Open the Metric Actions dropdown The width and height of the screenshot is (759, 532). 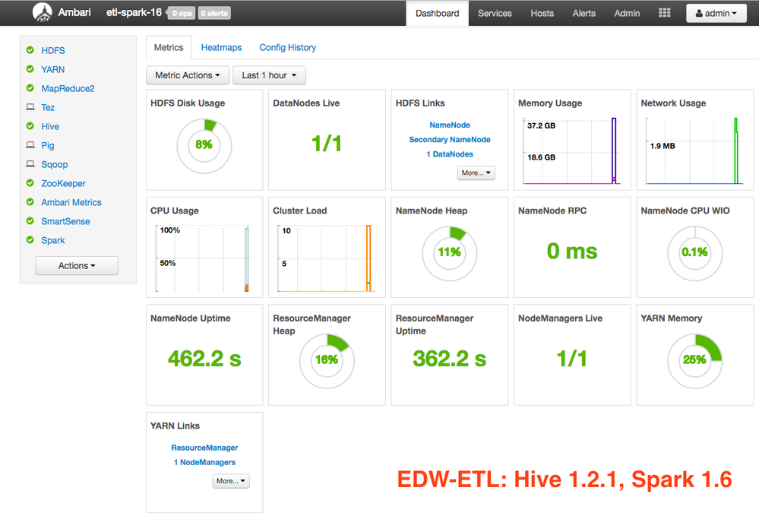[x=187, y=75]
